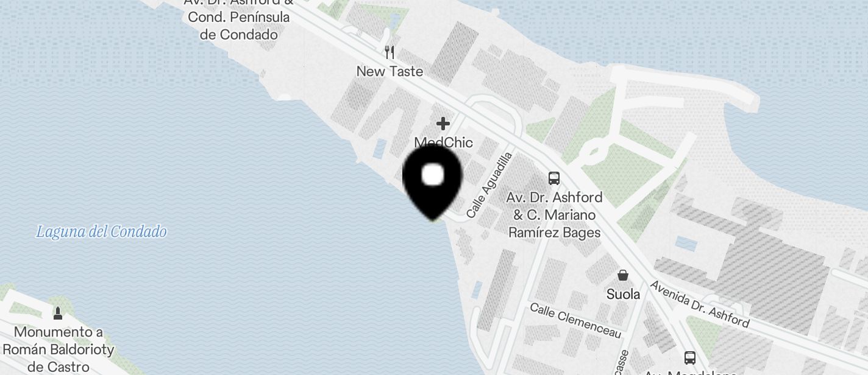Viewport: 868px width, 375px height.
Task: Click the Suola store label
Action: click(x=623, y=295)
